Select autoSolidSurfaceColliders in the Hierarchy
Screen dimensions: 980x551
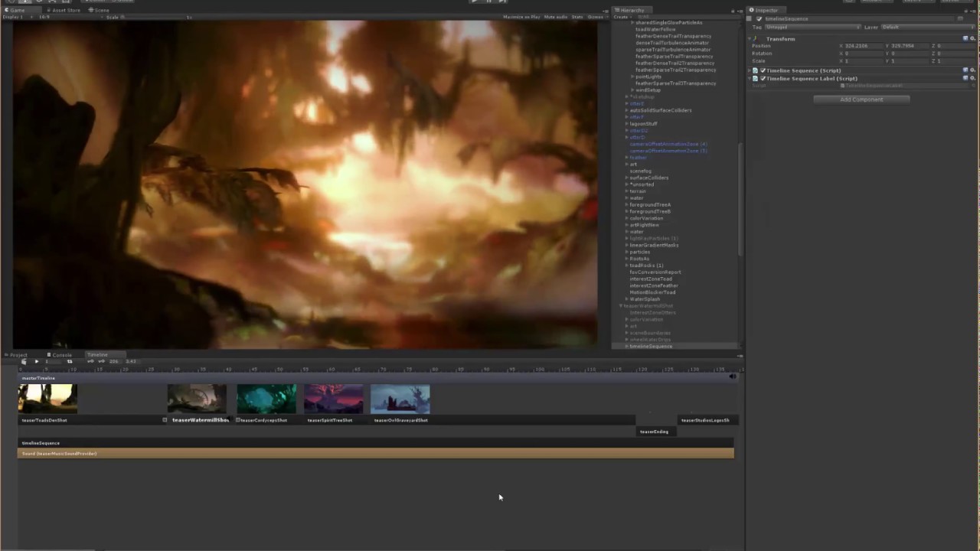point(660,110)
